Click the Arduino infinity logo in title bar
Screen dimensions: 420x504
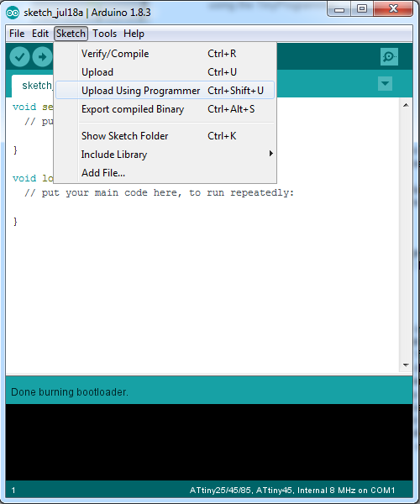click(13, 13)
